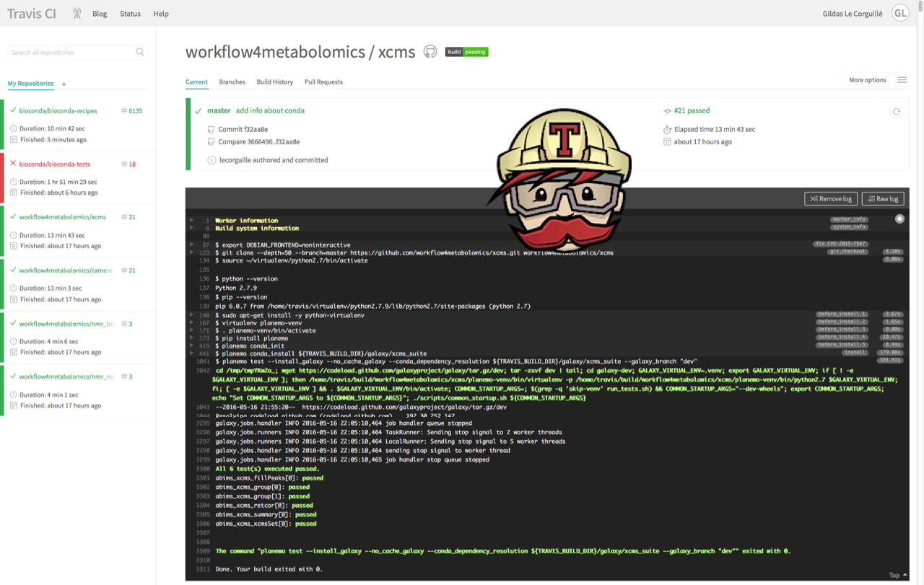Click log line 'abims_xcms_fillPeaks[0]: passed'
Image resolution: width=924 pixels, height=585 pixels.
click(269, 478)
